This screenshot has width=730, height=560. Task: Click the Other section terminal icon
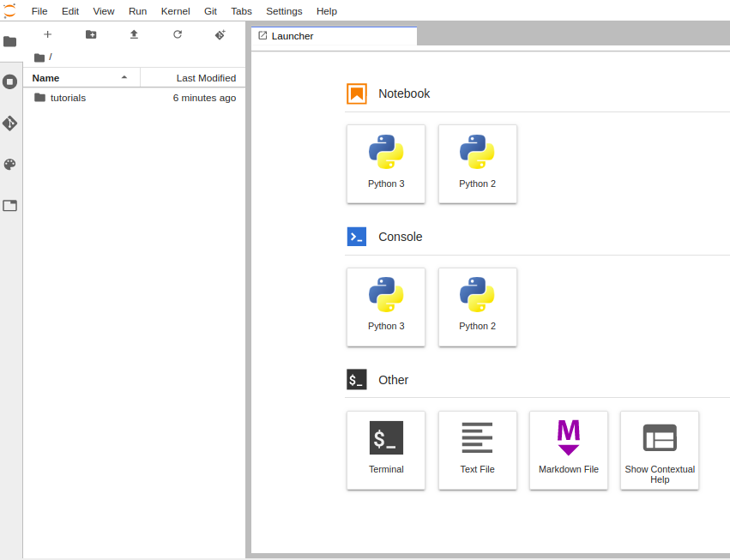coord(357,379)
